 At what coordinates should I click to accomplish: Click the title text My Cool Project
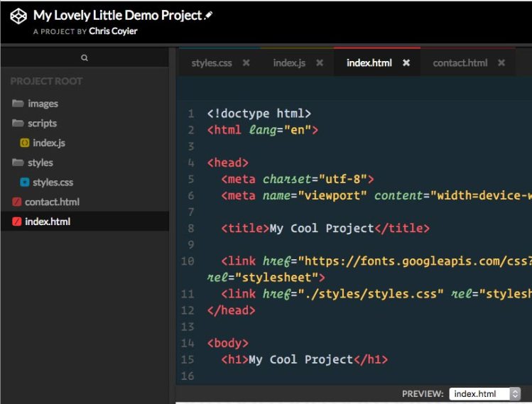tap(322, 229)
